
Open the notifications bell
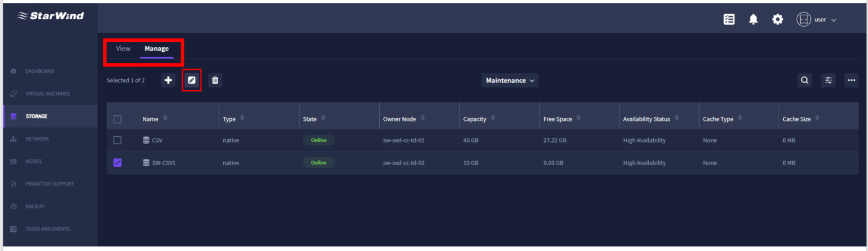pyautogui.click(x=753, y=19)
